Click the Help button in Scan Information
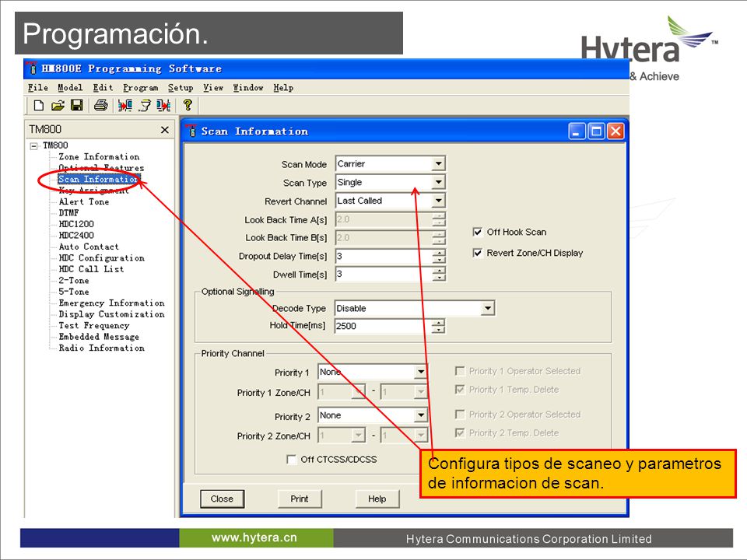This screenshot has height=560, width=747. (377, 499)
